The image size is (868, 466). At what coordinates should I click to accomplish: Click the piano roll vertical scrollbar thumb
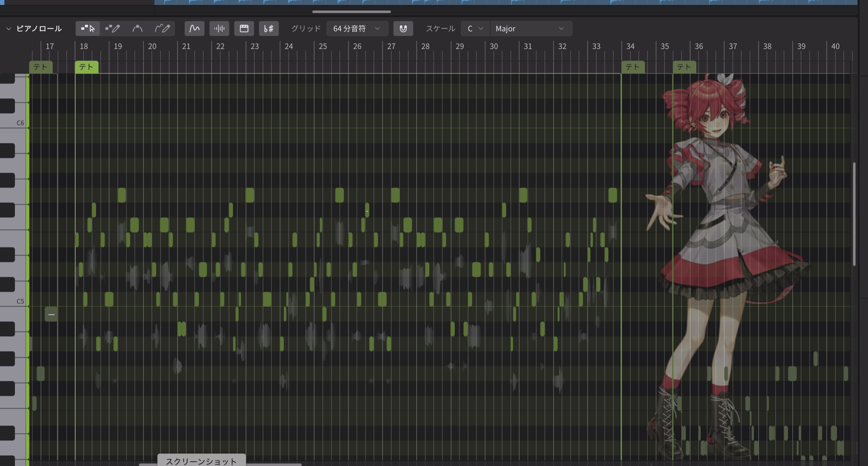pyautogui.click(x=854, y=214)
